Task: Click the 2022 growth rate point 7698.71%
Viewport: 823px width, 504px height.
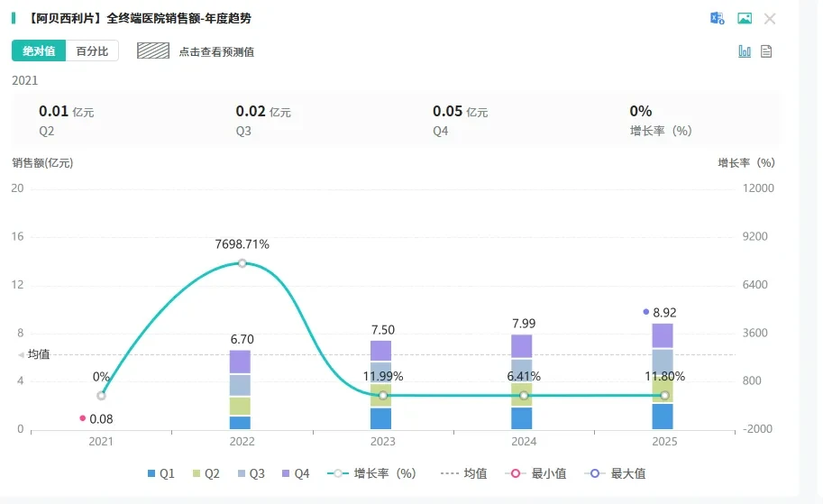Action: (242, 263)
